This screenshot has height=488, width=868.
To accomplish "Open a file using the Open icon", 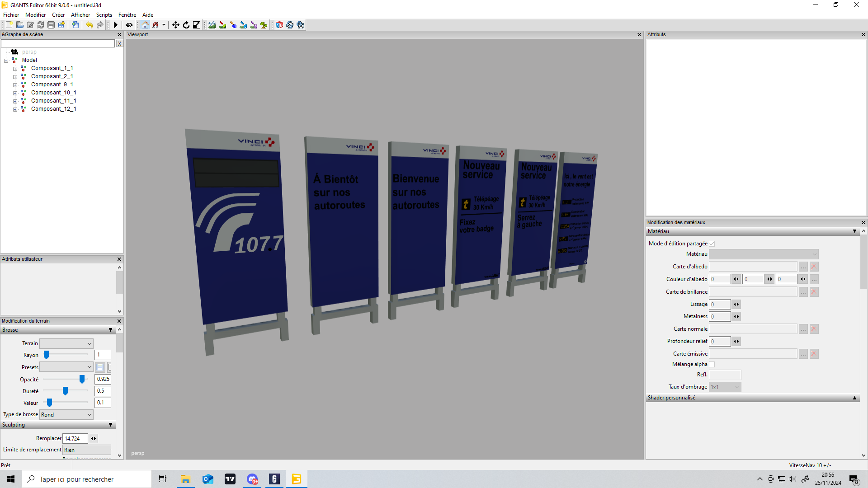I will (x=19, y=25).
